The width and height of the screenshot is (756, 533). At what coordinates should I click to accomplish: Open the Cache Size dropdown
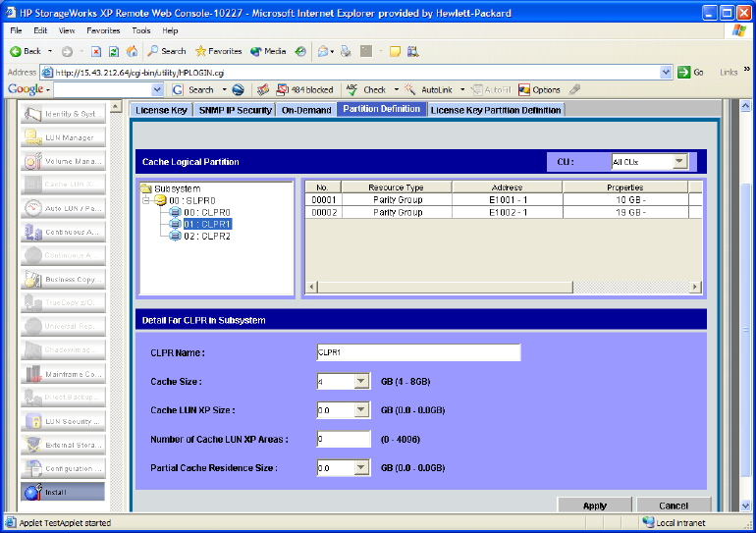click(360, 382)
